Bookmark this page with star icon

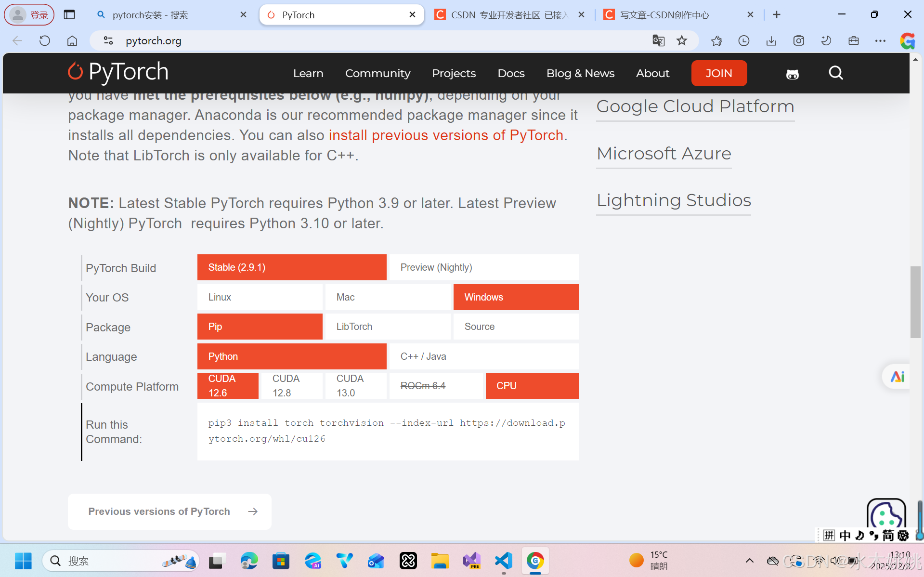(x=682, y=41)
